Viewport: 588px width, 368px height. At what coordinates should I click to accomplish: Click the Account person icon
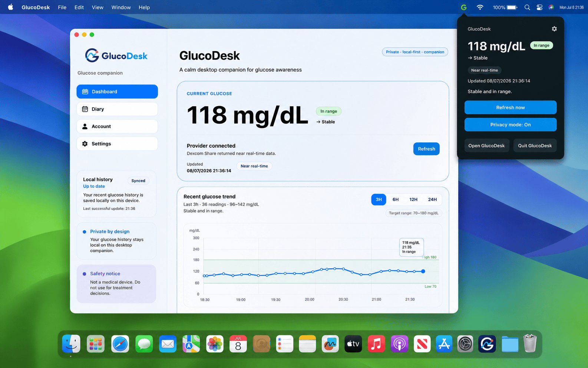(x=85, y=126)
